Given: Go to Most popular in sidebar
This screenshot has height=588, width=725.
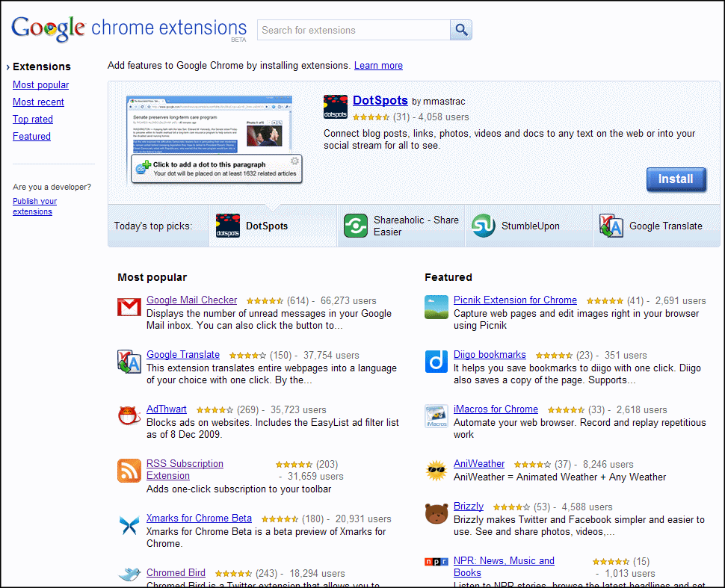Looking at the screenshot, I should click(x=40, y=85).
